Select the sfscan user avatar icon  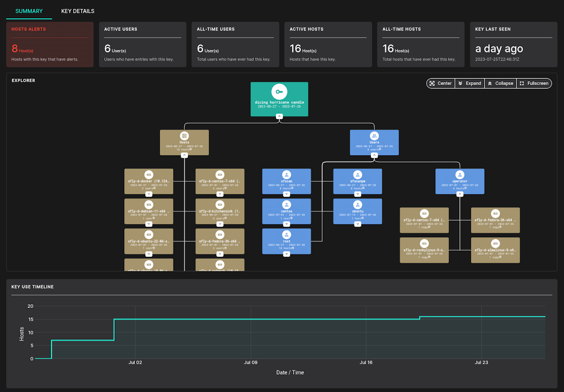click(286, 175)
